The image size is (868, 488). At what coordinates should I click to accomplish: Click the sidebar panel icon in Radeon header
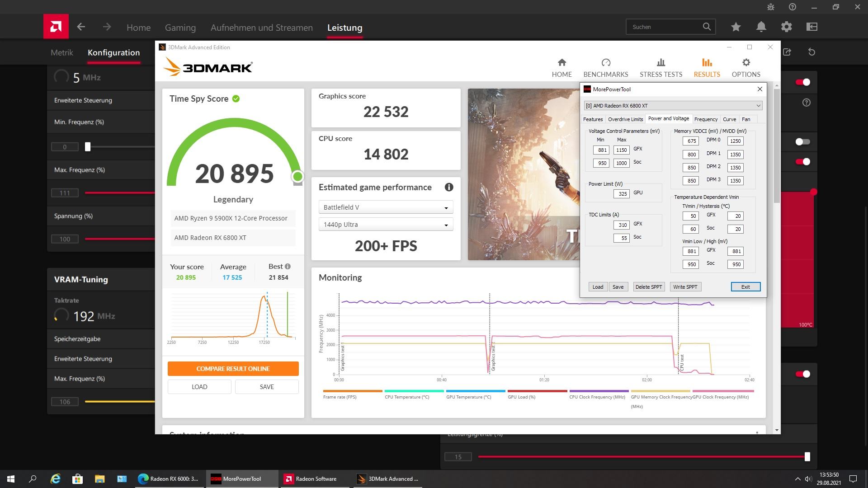[x=812, y=27]
